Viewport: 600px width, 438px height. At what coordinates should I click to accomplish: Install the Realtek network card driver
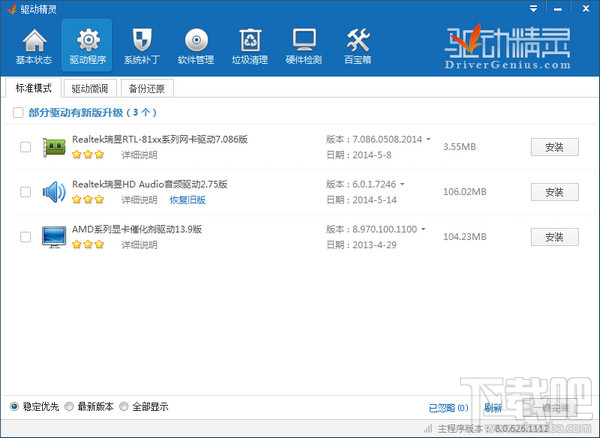[554, 147]
